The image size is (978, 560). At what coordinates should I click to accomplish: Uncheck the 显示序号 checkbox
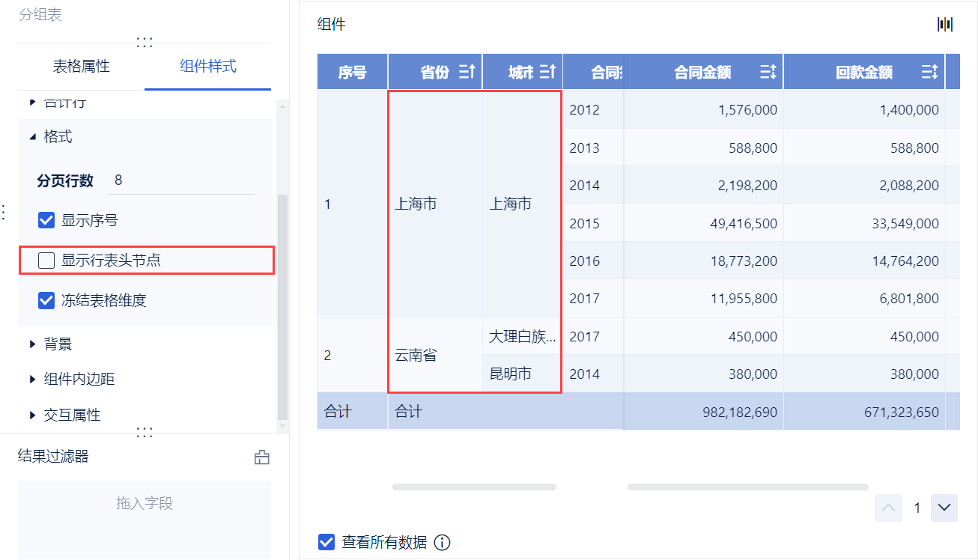point(46,220)
